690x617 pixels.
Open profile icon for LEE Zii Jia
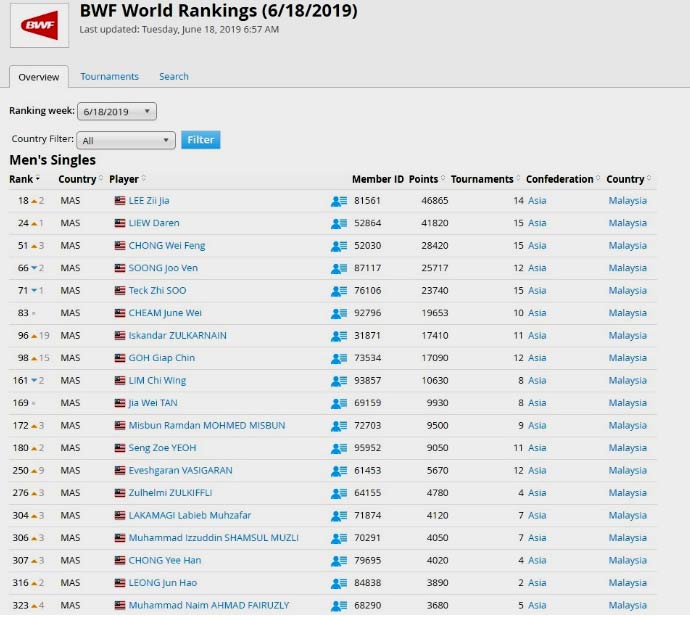click(x=338, y=201)
